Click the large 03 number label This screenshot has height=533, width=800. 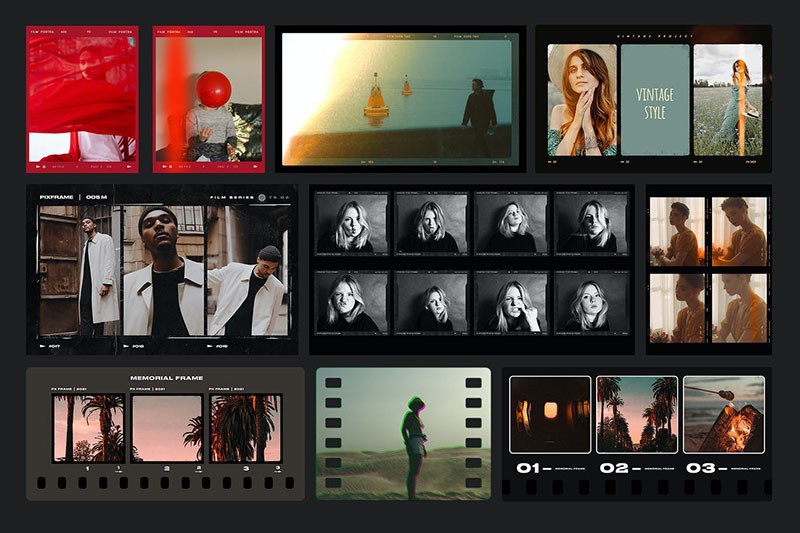point(701,468)
